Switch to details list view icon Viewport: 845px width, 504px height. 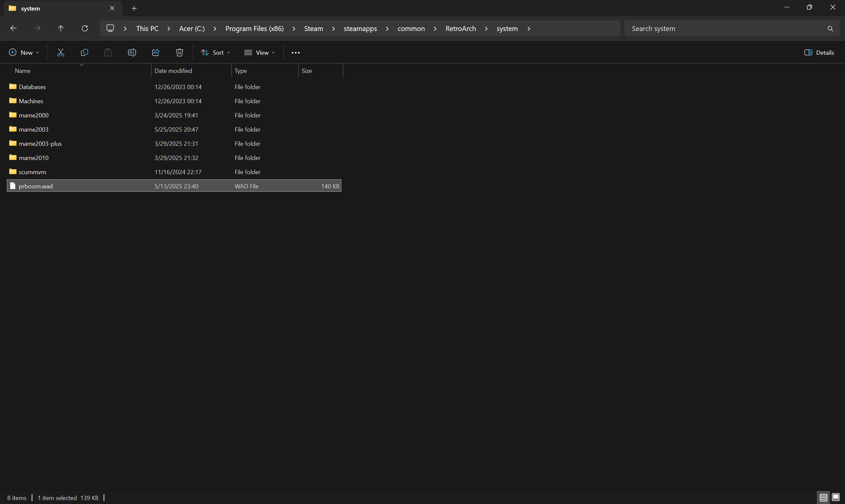(x=823, y=497)
